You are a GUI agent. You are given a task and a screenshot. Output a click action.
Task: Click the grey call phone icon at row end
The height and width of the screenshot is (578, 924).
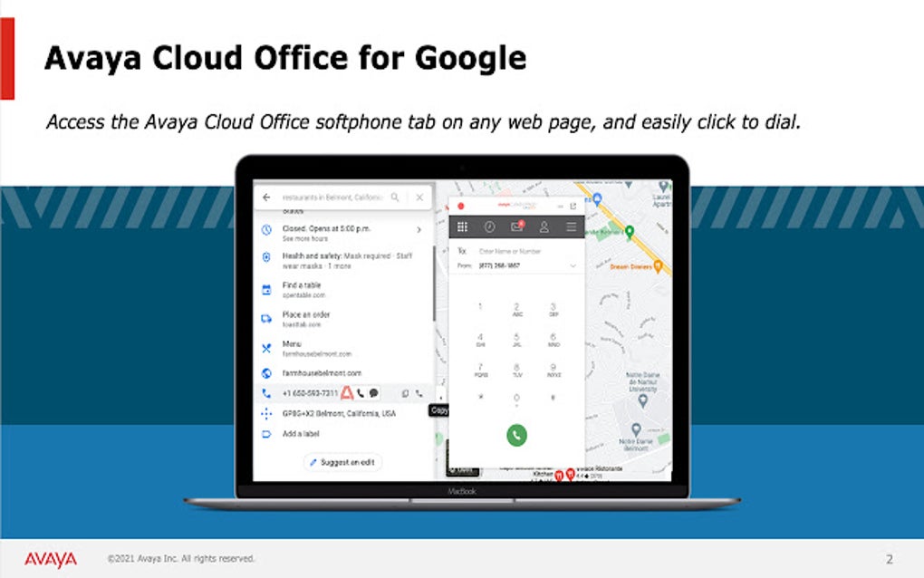tap(419, 393)
